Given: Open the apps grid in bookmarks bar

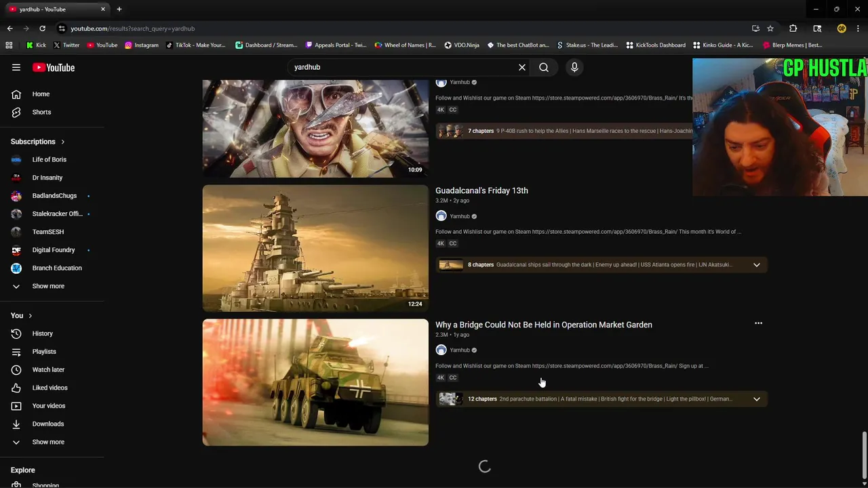Looking at the screenshot, I should (x=9, y=45).
